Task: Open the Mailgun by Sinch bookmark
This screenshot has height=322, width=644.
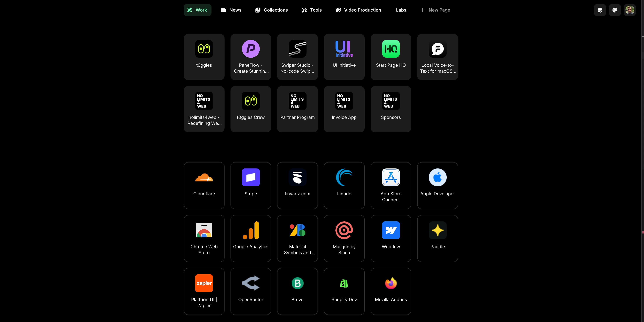Action: pyautogui.click(x=344, y=238)
